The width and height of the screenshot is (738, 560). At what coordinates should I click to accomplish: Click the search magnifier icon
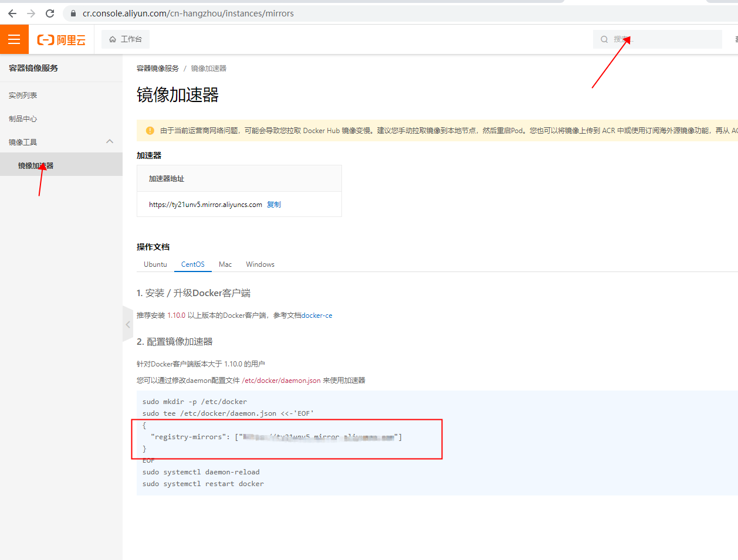[604, 39]
